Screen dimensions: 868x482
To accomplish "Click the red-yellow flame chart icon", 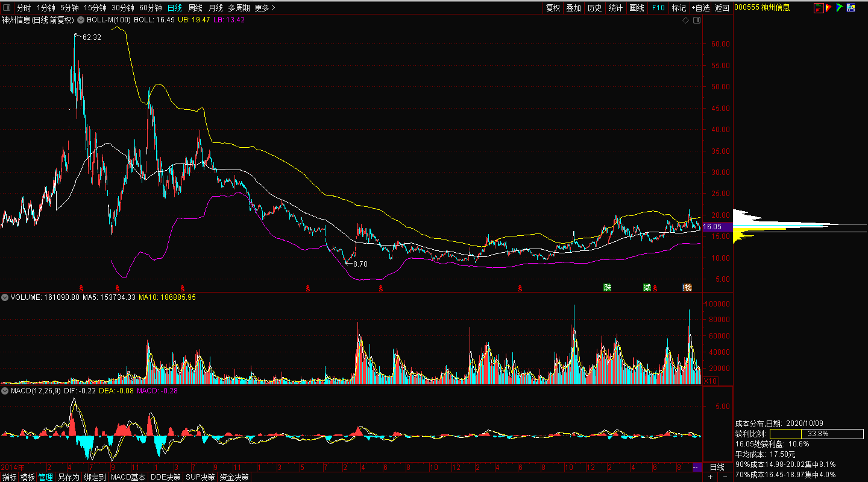I will tap(828, 8).
